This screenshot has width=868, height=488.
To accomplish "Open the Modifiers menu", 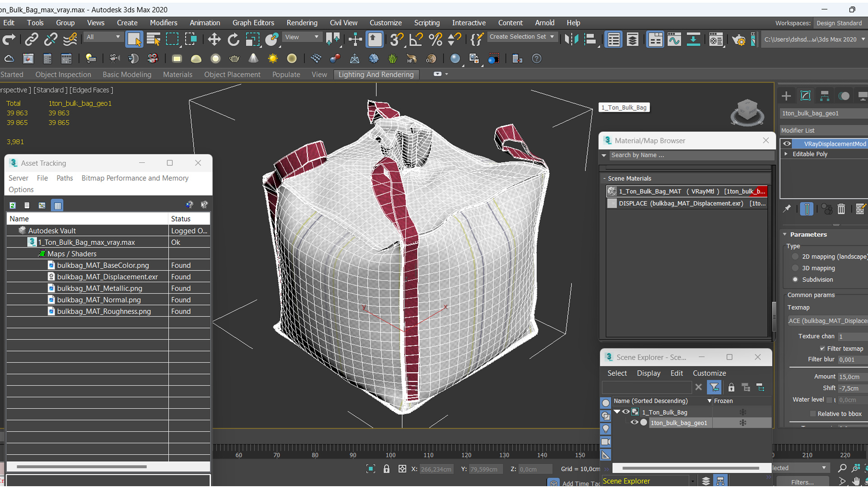I will (x=164, y=23).
